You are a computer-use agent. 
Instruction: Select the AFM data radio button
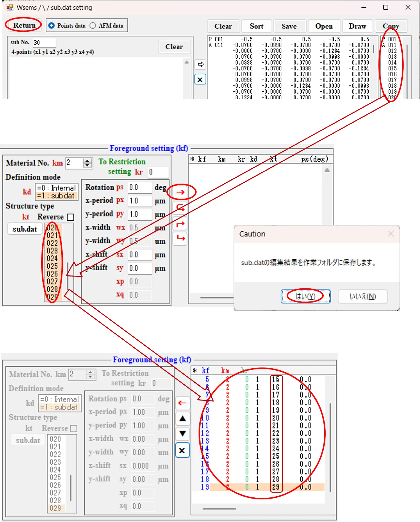click(x=93, y=25)
